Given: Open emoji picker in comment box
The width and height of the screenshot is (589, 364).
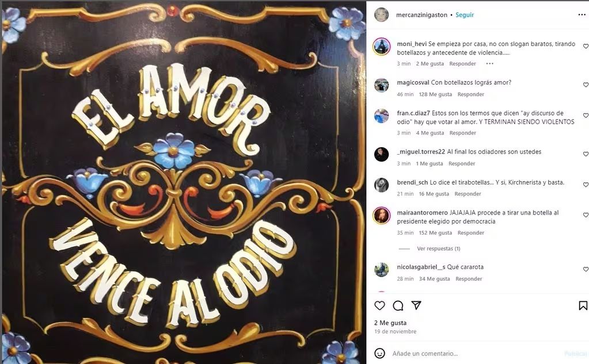Looking at the screenshot, I should 380,354.
